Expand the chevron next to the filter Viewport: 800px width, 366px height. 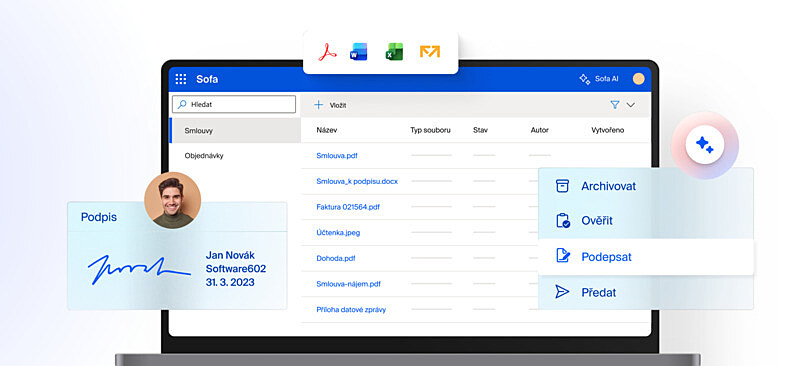631,105
